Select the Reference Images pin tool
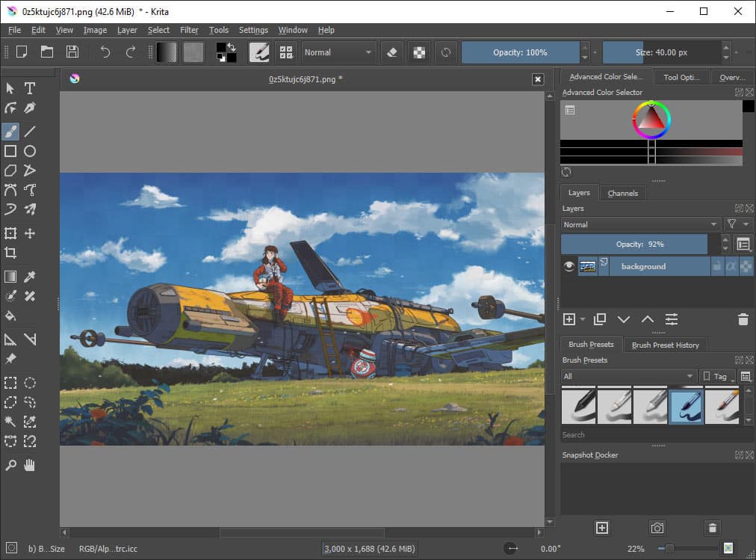Image resolution: width=756 pixels, height=560 pixels. (x=10, y=359)
